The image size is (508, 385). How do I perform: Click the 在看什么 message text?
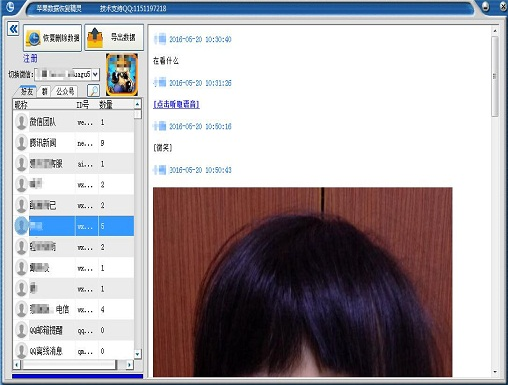pyautogui.click(x=166, y=61)
